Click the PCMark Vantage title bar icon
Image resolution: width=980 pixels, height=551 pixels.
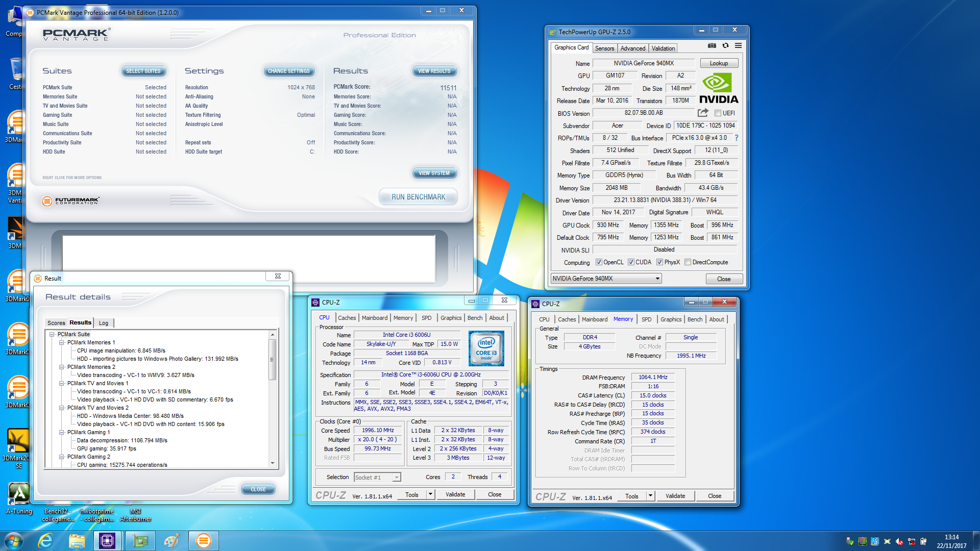click(x=30, y=12)
